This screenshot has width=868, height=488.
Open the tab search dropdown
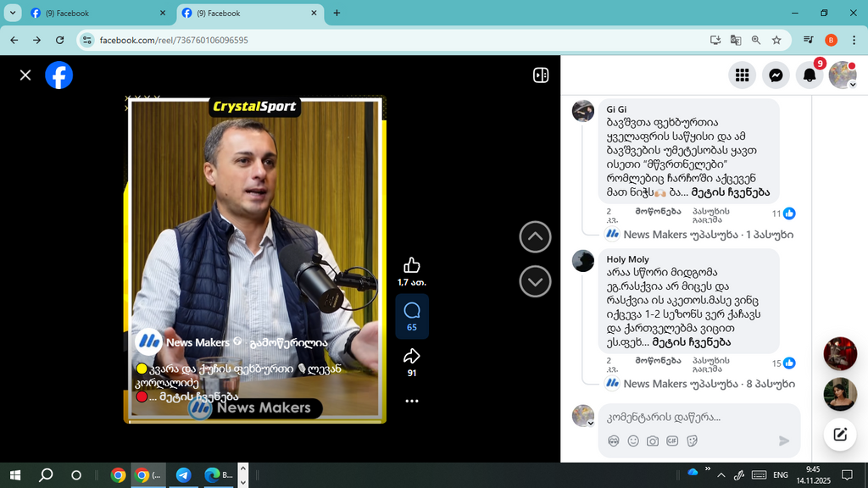coord(12,13)
